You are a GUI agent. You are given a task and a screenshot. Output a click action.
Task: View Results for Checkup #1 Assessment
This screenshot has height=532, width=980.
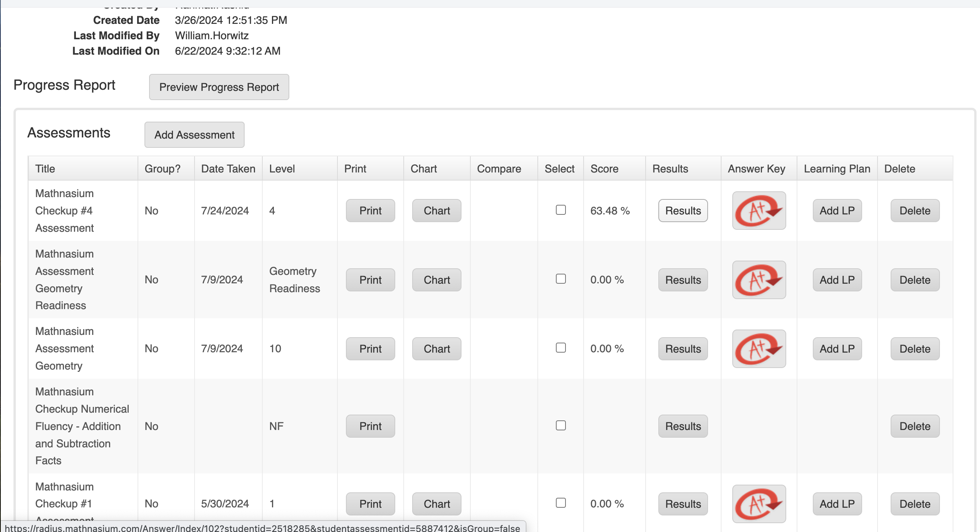point(683,504)
